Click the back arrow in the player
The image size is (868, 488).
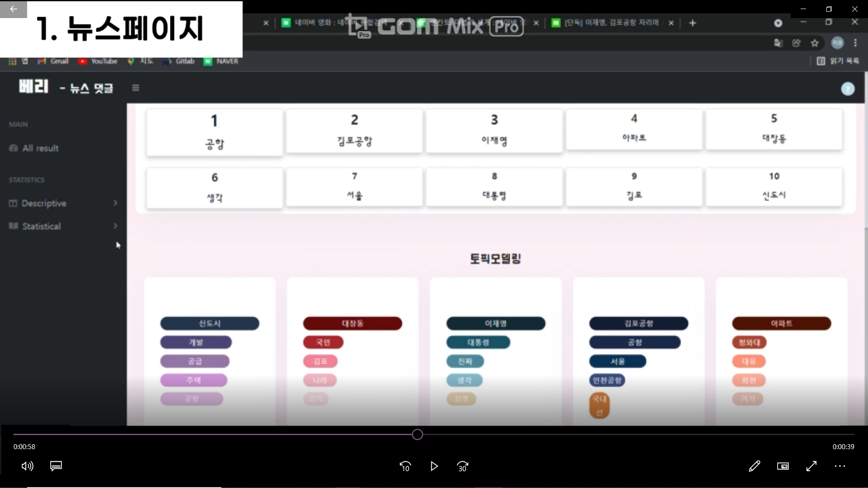pos(14,9)
